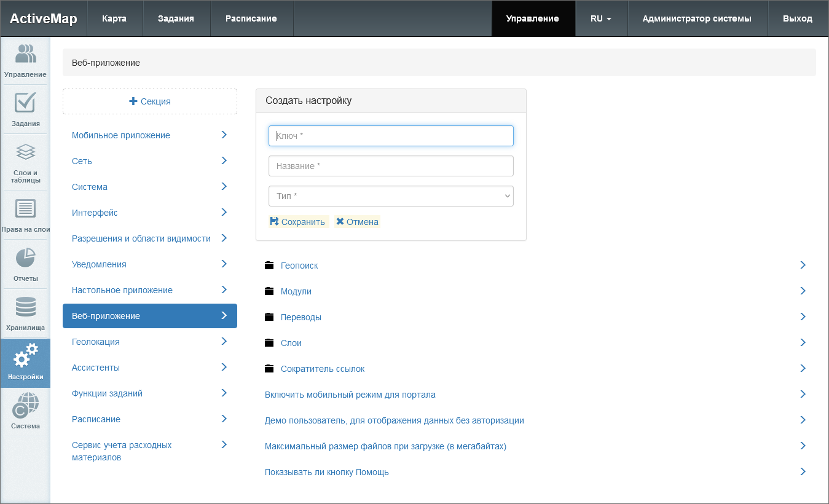Expand the Модули folder chevron
The width and height of the screenshot is (829, 504).
(803, 291)
